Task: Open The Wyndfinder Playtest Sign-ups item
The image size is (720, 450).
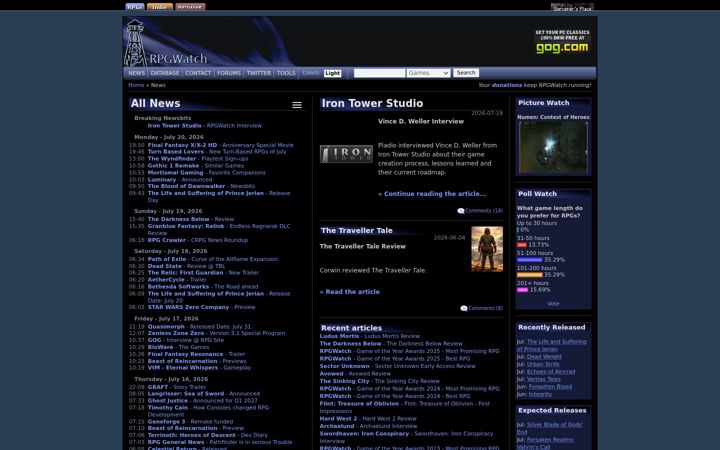Action: [198, 159]
